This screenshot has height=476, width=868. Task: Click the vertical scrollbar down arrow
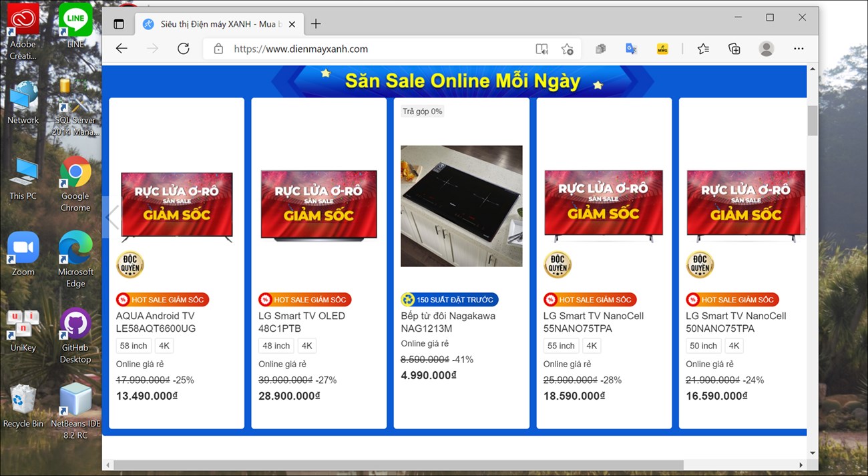(813, 453)
